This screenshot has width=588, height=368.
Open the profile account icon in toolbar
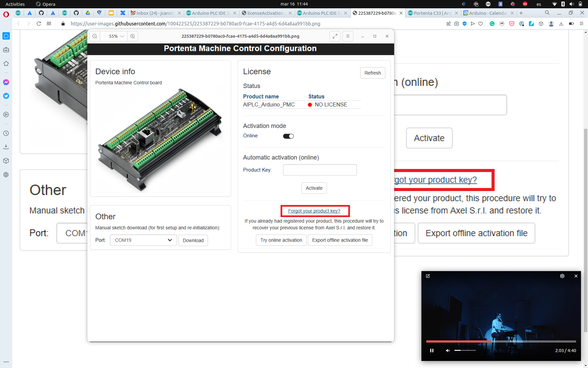click(x=551, y=24)
